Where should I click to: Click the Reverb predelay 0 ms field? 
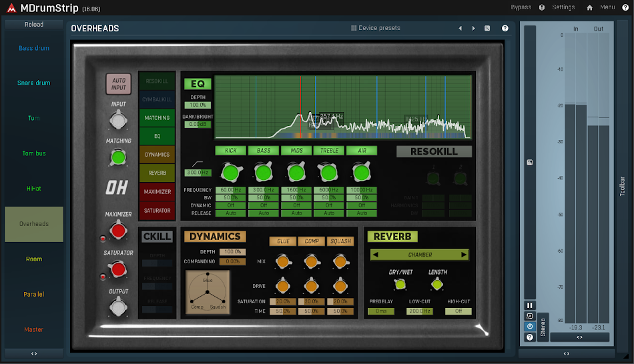coord(381,311)
